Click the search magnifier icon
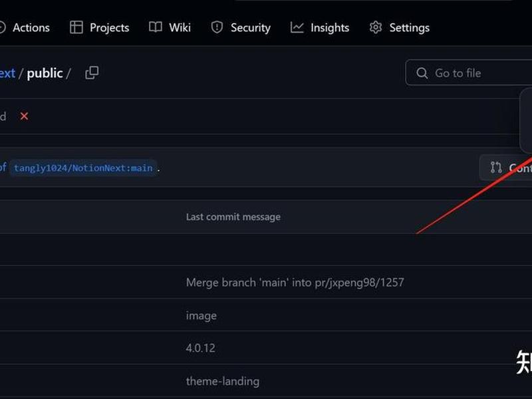This screenshot has height=399, width=532. [x=422, y=73]
